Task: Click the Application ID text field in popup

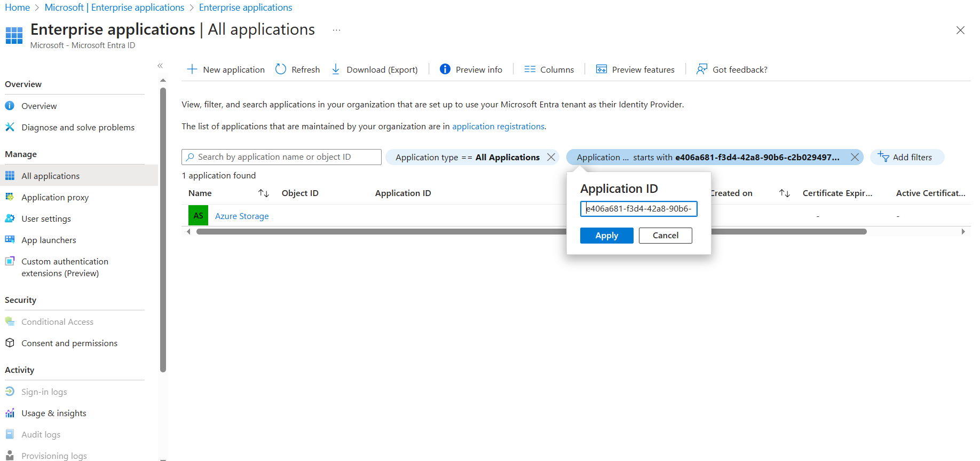Action: tap(639, 208)
